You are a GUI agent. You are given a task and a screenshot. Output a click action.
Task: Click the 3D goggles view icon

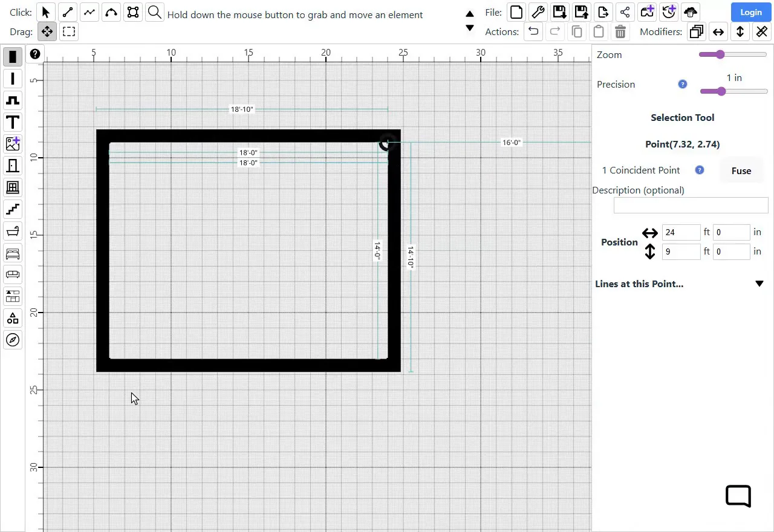coord(646,12)
